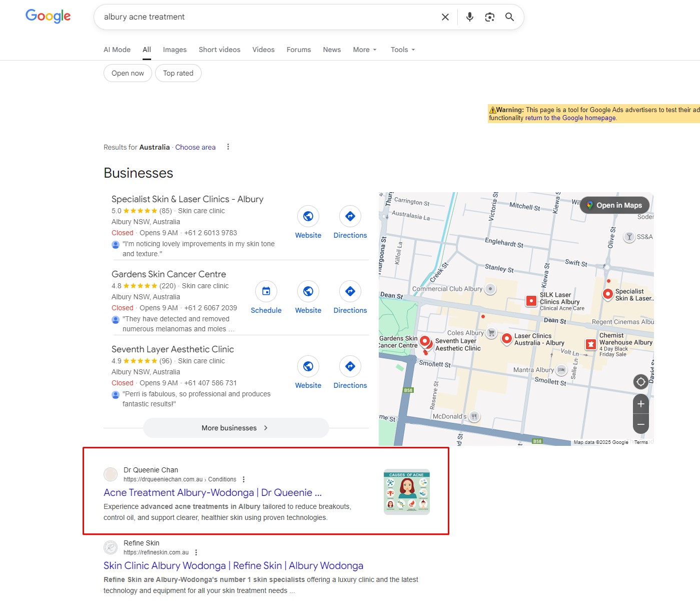The height and width of the screenshot is (603, 700).
Task: Switch to the News tab
Action: (x=332, y=50)
